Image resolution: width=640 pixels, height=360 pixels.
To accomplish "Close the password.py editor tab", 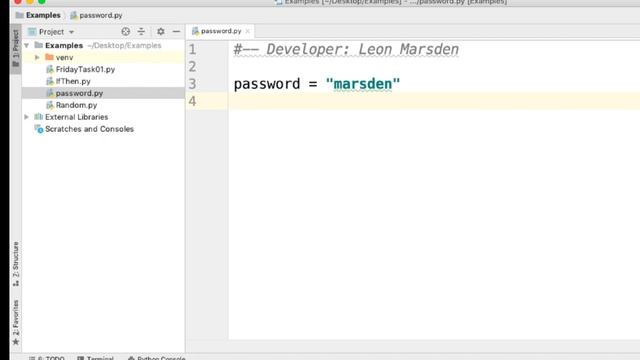I will [x=247, y=31].
